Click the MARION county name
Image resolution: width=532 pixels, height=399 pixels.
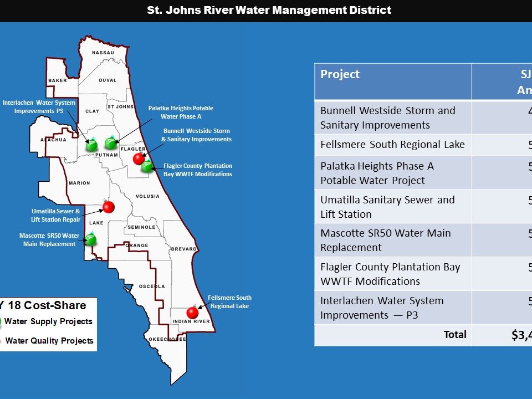click(x=79, y=183)
